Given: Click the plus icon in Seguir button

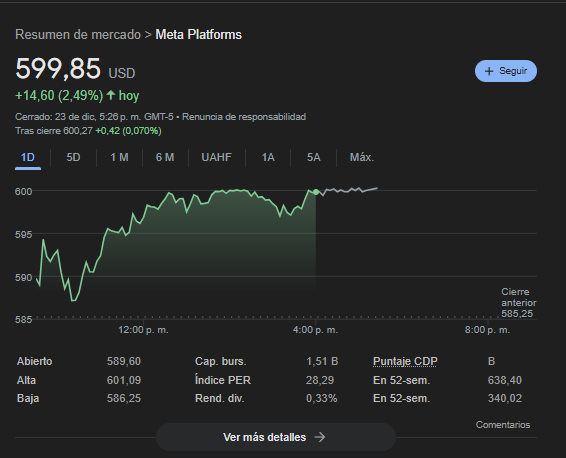Looking at the screenshot, I should (489, 71).
